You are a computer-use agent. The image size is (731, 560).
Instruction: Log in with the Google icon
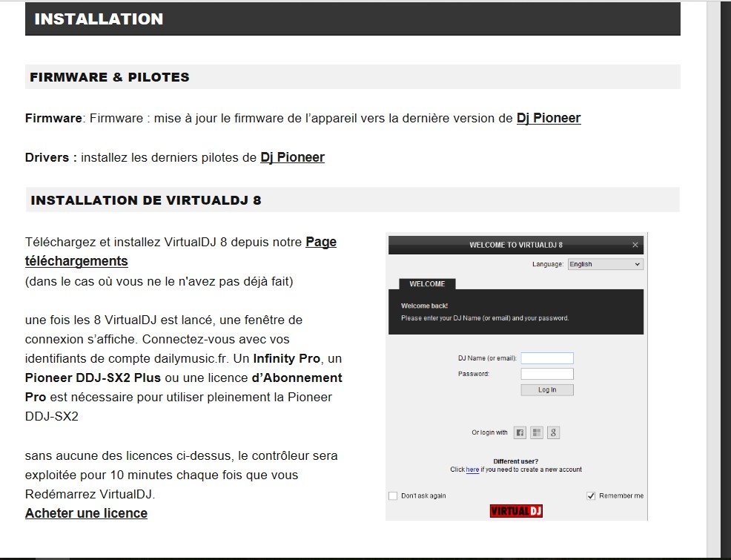pos(553,432)
